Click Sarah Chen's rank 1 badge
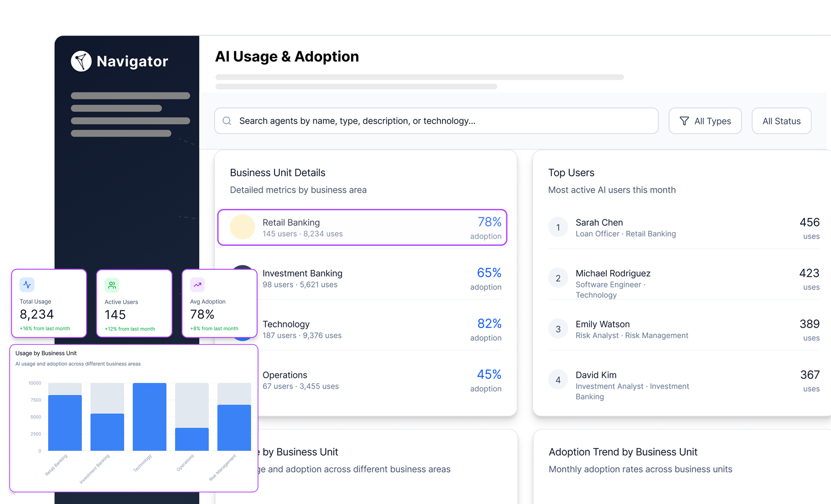The width and height of the screenshot is (831, 504). tap(558, 228)
